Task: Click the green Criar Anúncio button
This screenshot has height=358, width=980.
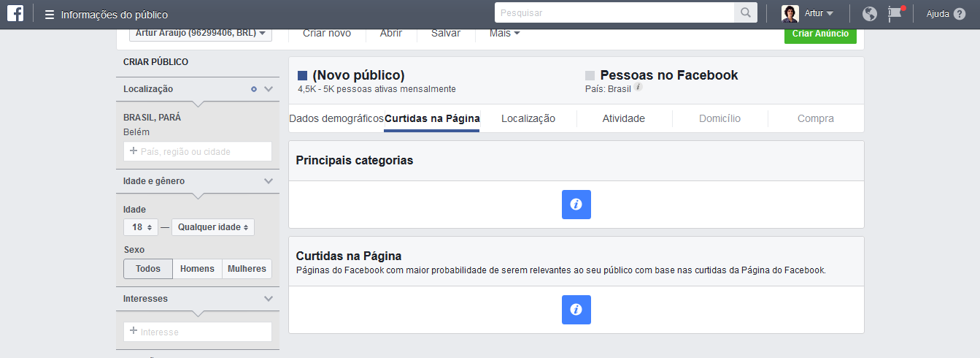Action: [x=820, y=34]
